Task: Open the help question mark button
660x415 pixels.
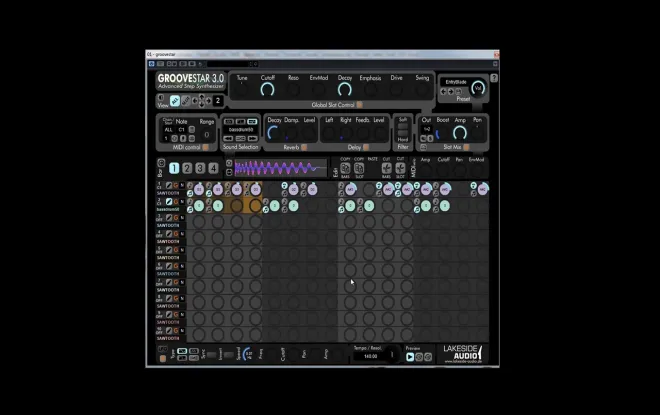Action: point(494,78)
